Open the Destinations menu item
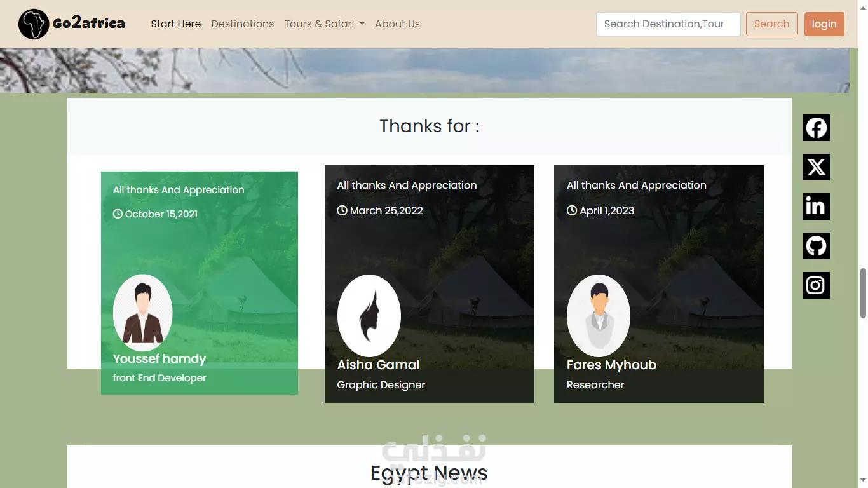This screenshot has width=868, height=488. (x=243, y=24)
